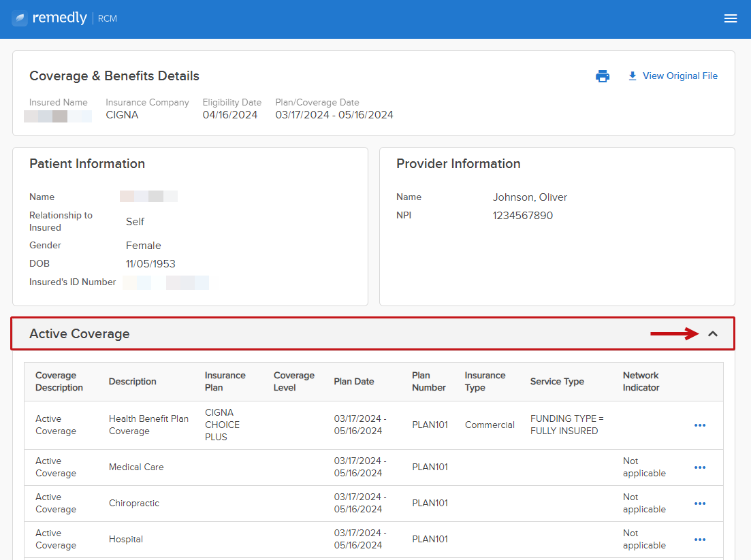Select the Health Benefit Plan Coverage cell
Viewport: 751px width, 560px height.
point(148,425)
